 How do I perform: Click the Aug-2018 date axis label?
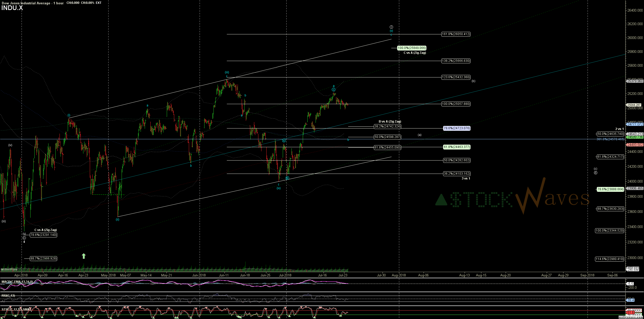(399, 275)
